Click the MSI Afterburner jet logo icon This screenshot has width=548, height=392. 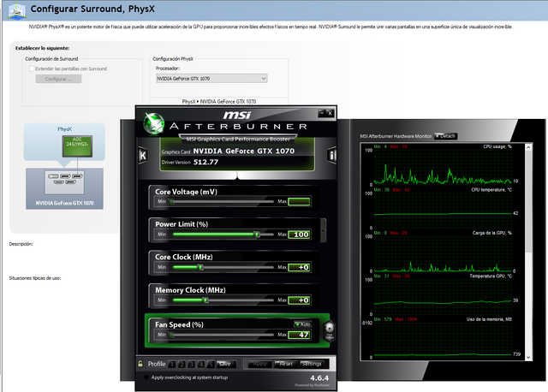click(x=153, y=124)
